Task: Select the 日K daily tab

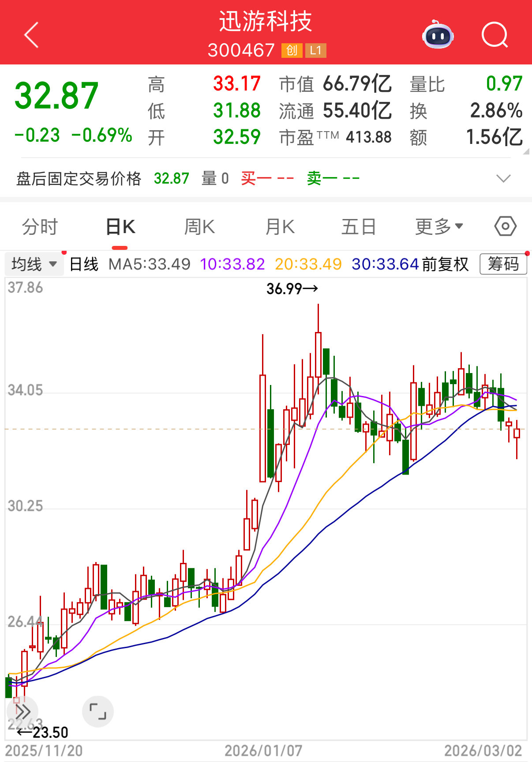Action: click(120, 227)
